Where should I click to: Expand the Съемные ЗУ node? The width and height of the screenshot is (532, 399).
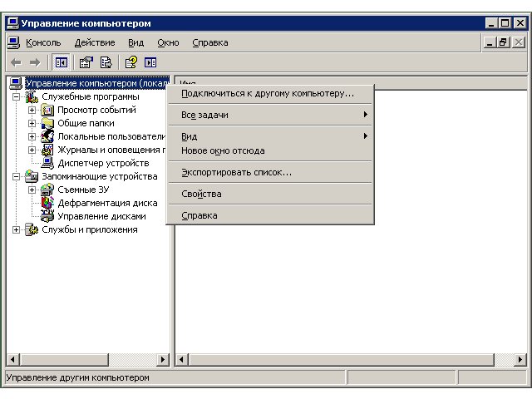pos(32,190)
